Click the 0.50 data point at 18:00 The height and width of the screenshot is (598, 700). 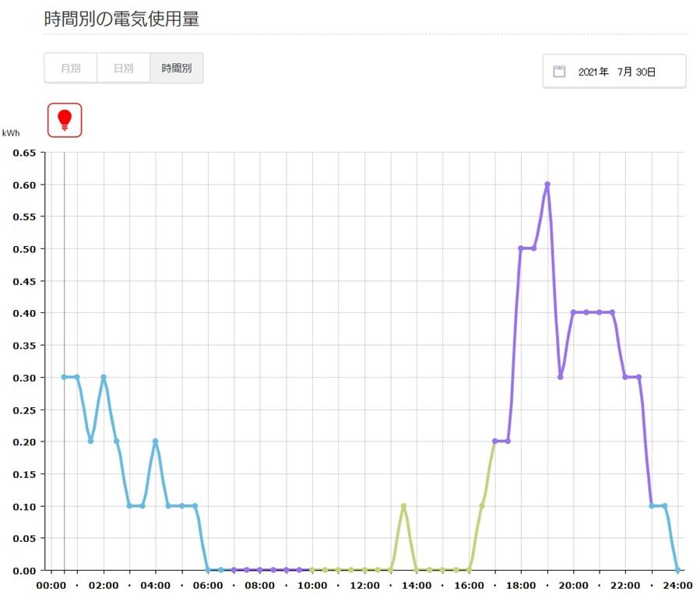[x=521, y=248]
